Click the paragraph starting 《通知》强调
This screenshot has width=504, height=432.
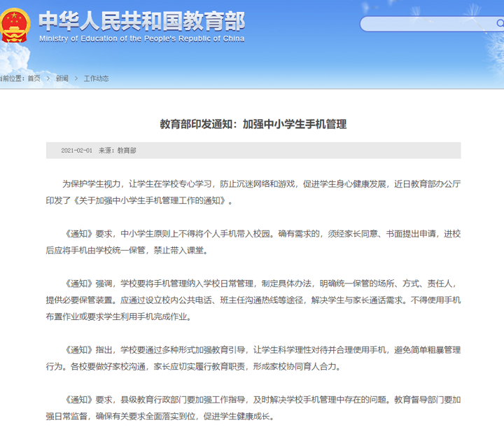(253, 300)
